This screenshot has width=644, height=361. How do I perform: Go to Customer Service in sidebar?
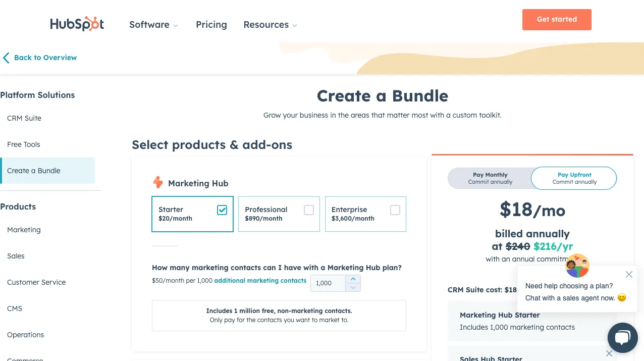(36, 282)
